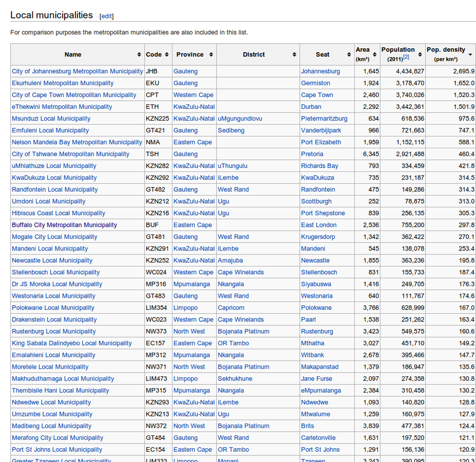
Task: Follow the Carletonville seat link
Action: 318,438
